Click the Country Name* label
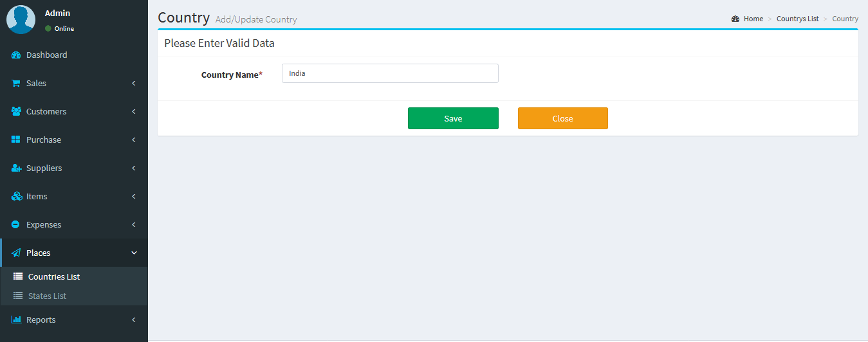The image size is (868, 342). 232,75
